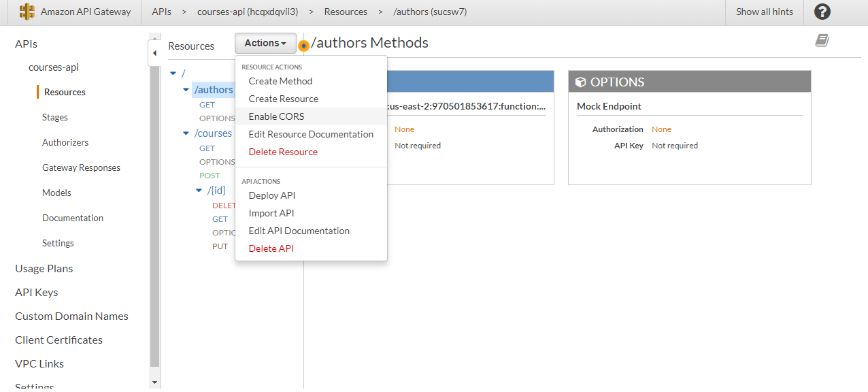
Task: Open Authorizers in the sidebar
Action: coord(65,142)
